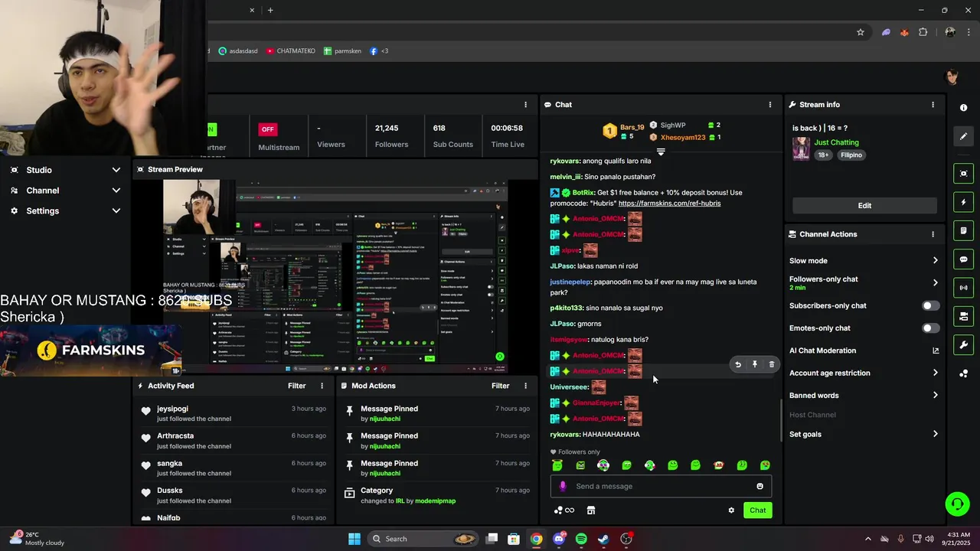Delete the hovered Antonio_OMCM chat message
This screenshot has height=551, width=980.
[x=772, y=365]
